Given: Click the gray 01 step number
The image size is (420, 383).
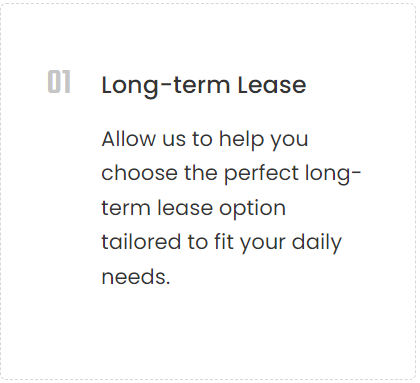Looking at the screenshot, I should point(59,82).
